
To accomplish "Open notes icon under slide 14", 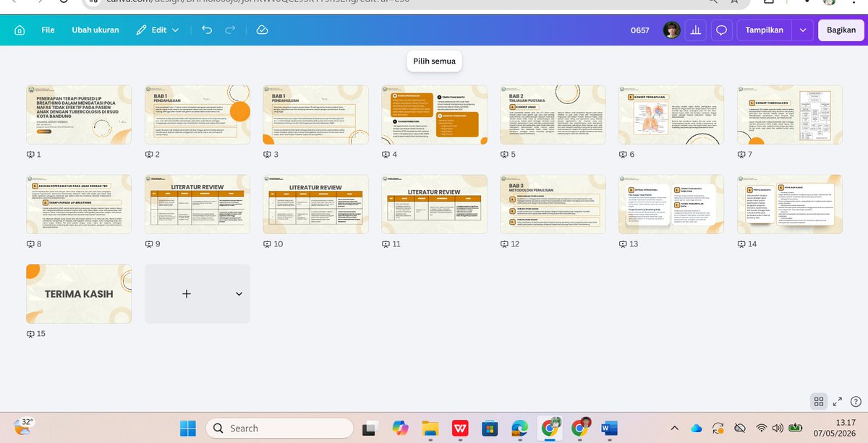I will (742, 244).
